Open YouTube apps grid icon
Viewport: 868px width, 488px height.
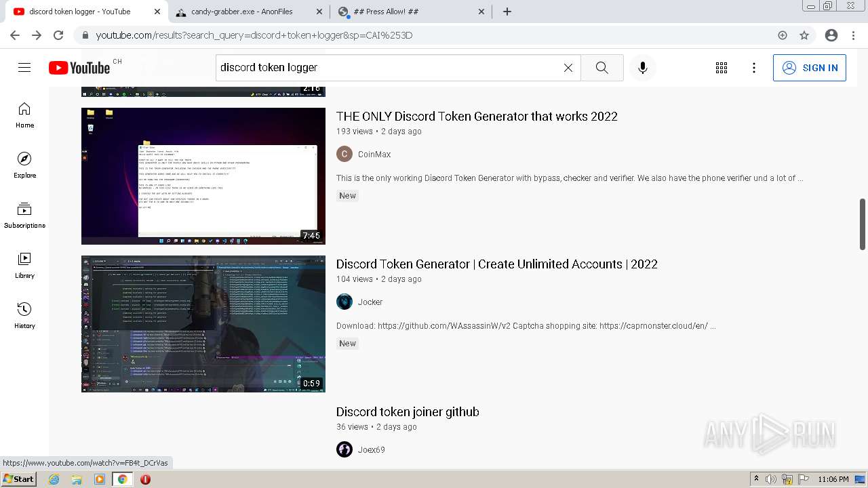click(x=722, y=68)
